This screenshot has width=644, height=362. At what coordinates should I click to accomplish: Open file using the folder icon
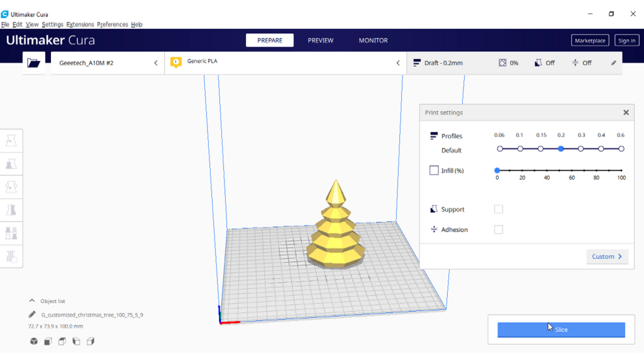click(x=33, y=63)
